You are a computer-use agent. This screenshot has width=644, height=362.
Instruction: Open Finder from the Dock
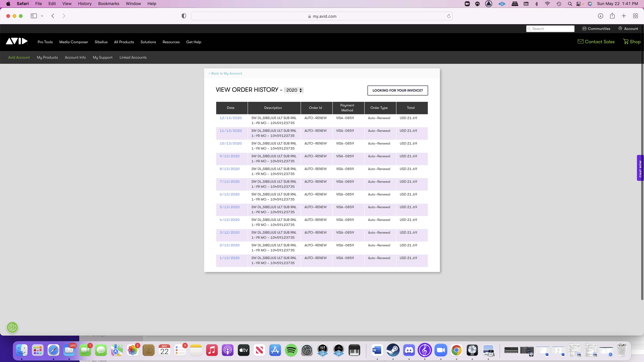point(22,350)
